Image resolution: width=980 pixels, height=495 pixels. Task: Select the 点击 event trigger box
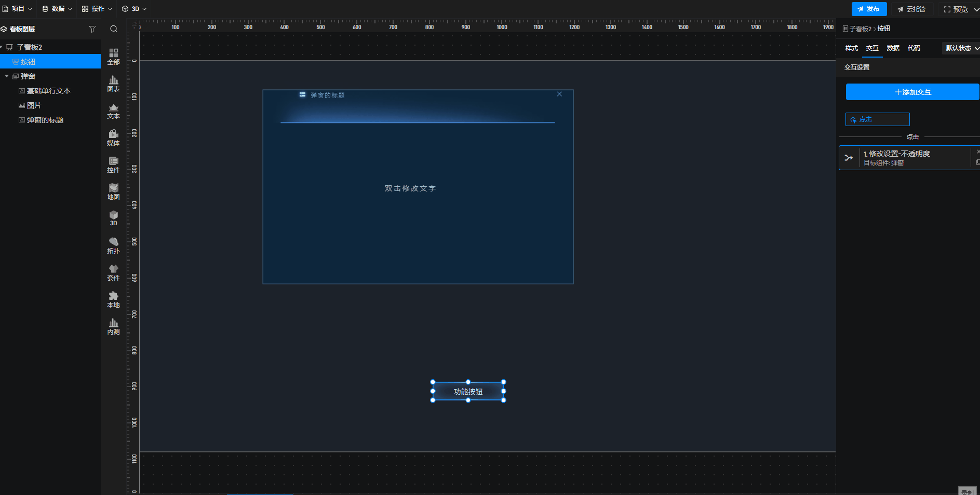coord(877,119)
